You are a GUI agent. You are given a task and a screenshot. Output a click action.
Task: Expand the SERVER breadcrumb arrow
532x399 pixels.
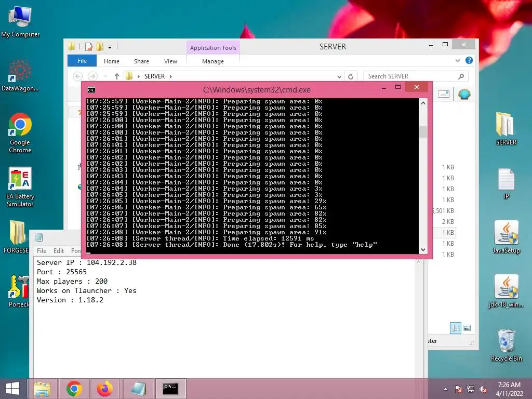point(170,76)
